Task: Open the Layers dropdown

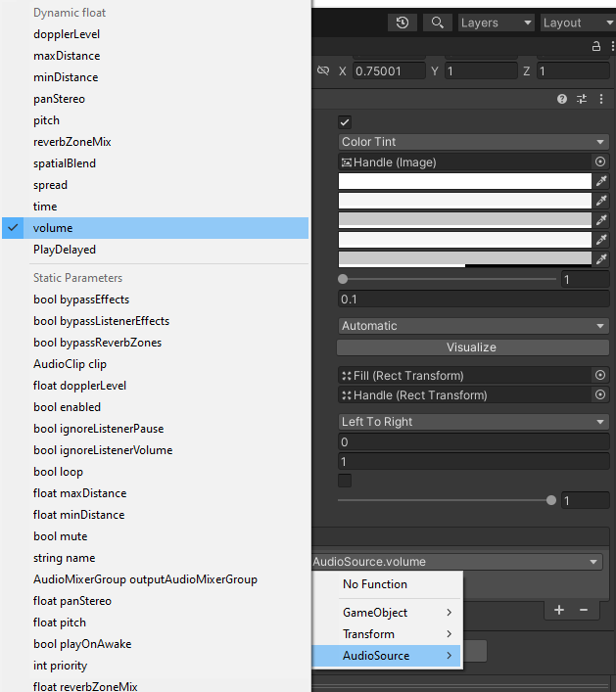Action: pos(497,23)
